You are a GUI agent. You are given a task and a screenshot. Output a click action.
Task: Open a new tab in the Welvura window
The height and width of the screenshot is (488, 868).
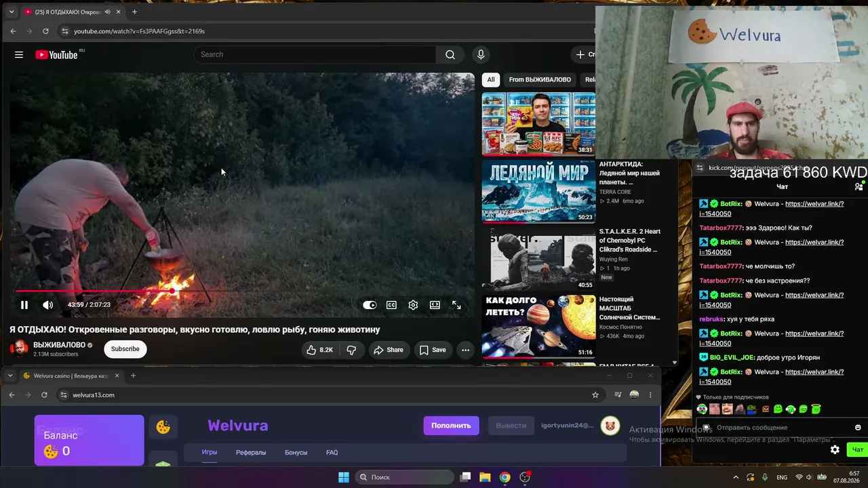tap(133, 375)
